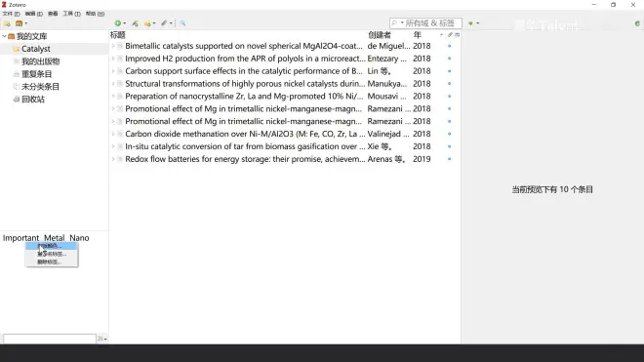Open the New Item dropdown arrow
644x362 pixels.
coord(125,23)
